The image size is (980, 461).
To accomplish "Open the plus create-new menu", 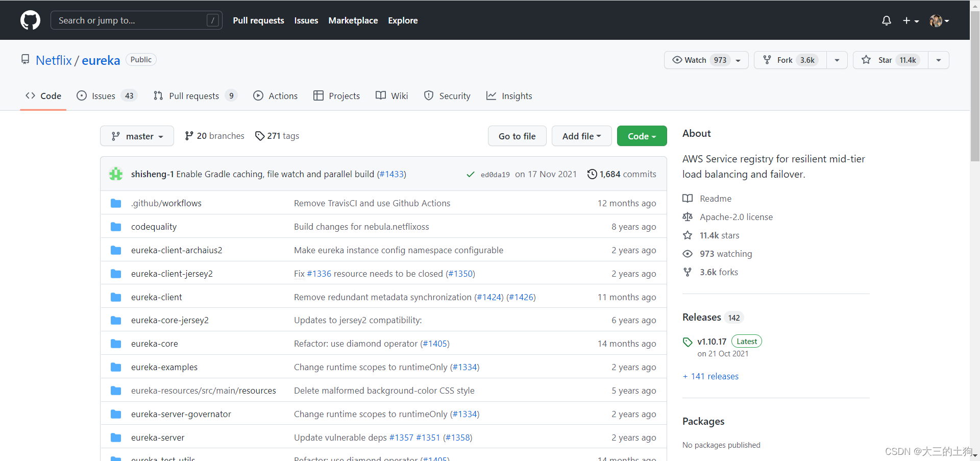I will (x=911, y=20).
